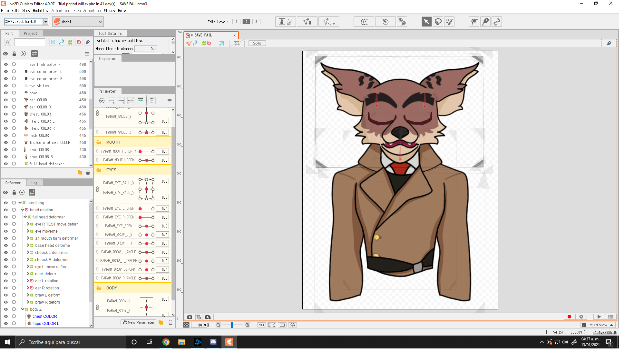This screenshot has width=644, height=362.
Task: Toggle visibility of chest COLOR layer
Action: click(6, 114)
